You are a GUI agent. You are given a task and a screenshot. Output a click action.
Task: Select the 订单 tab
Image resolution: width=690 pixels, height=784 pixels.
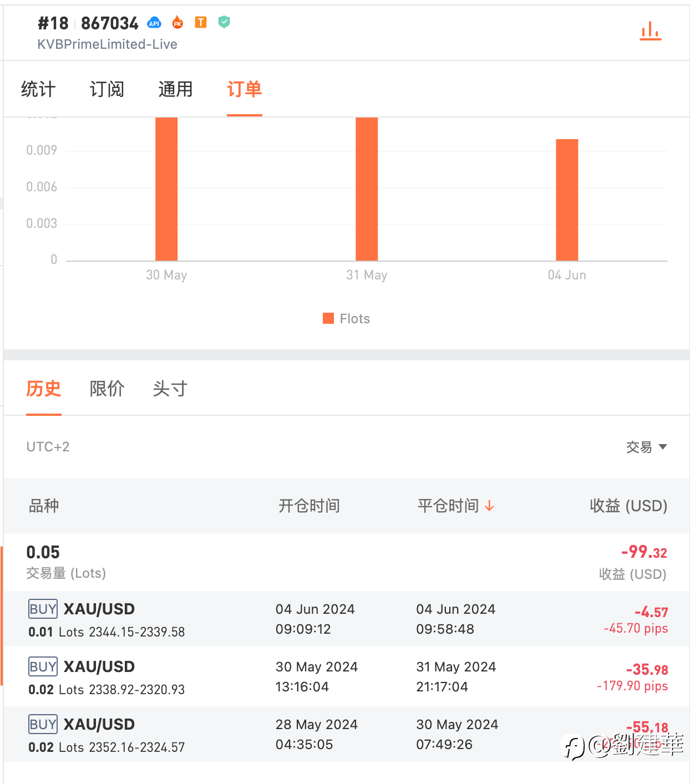pos(244,89)
